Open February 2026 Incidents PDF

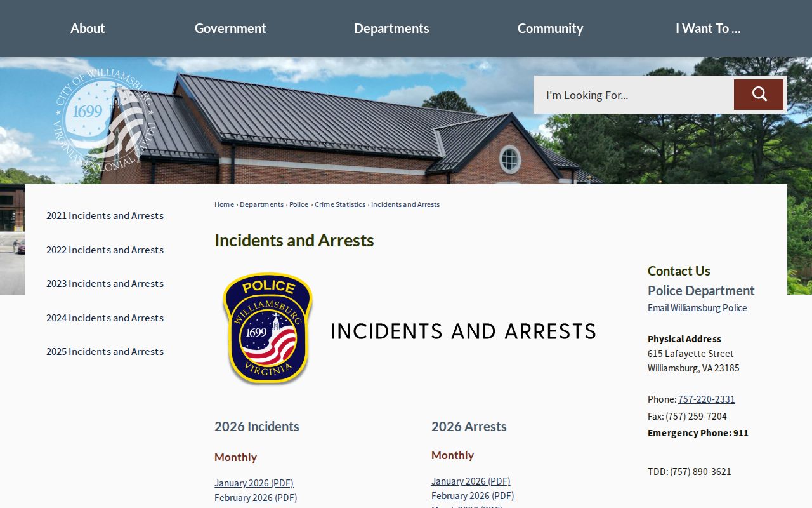click(x=256, y=497)
